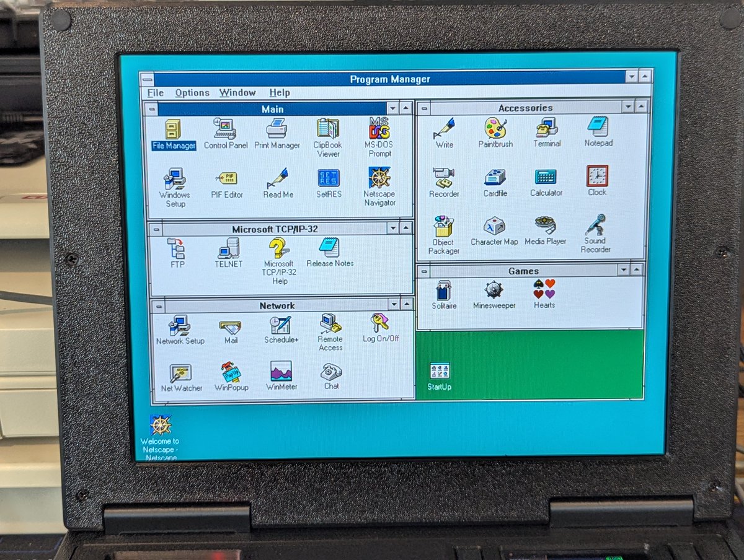
Task: Select the Remote Access icon
Action: click(330, 324)
